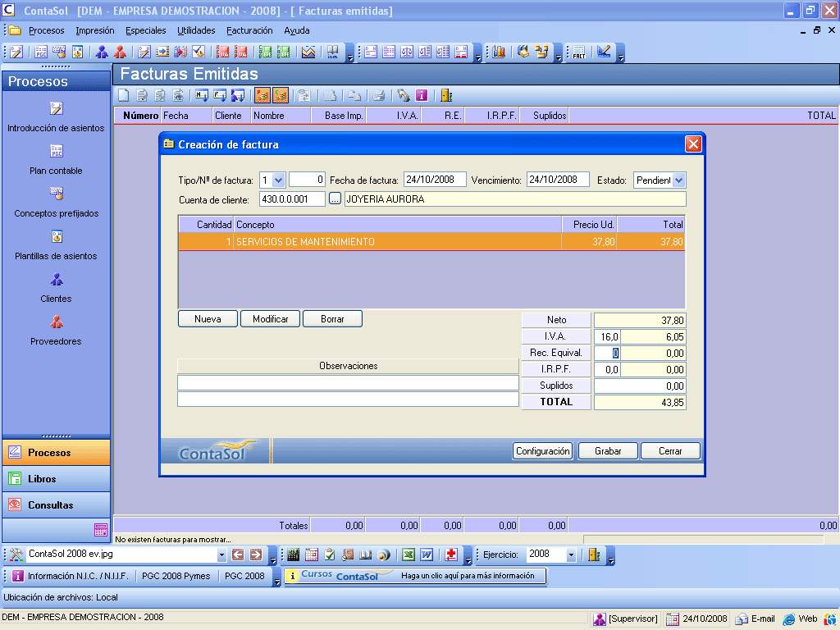This screenshot has height=630, width=840.
Task: Click the first Observaciones text field
Action: (348, 382)
